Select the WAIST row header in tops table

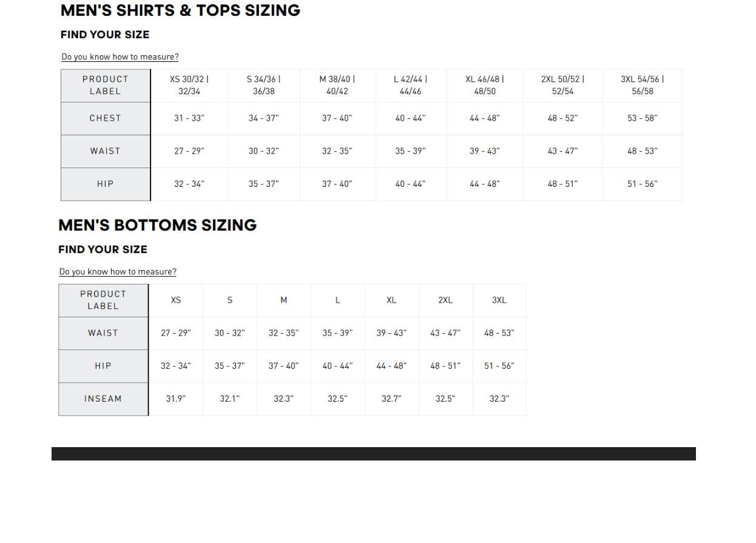pos(106,151)
